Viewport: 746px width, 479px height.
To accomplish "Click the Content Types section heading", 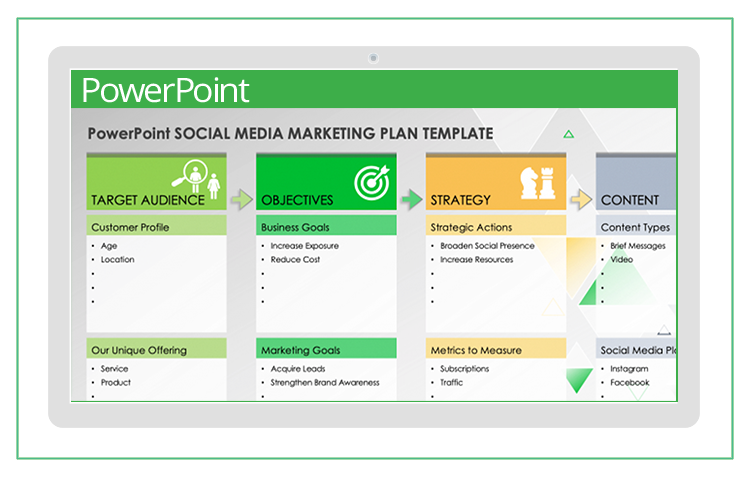I will coord(636,227).
